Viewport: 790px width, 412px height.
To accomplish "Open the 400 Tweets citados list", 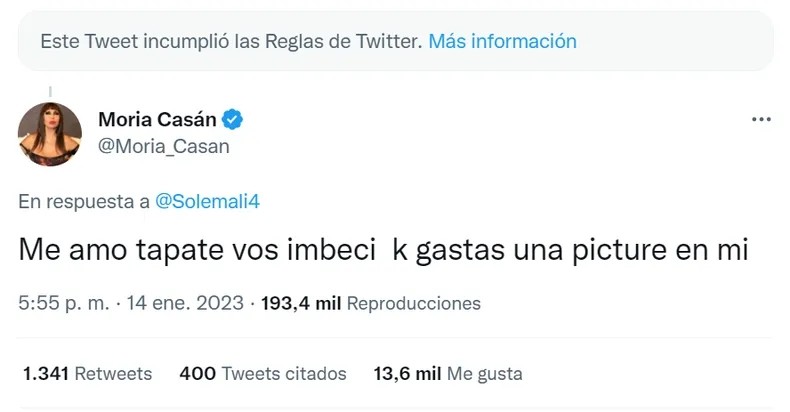I will [x=262, y=374].
